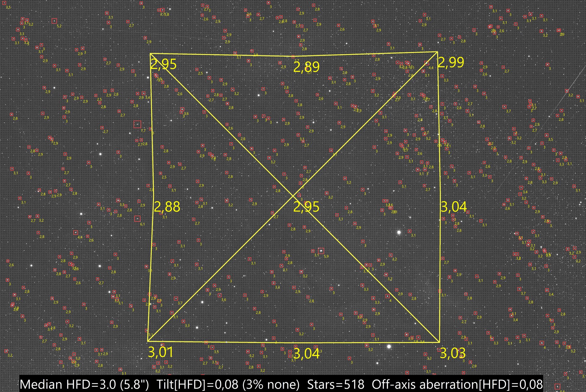The height and width of the screenshot is (392, 586).
Task: Click the large yellow 3,01 corner value
Action: (x=161, y=352)
